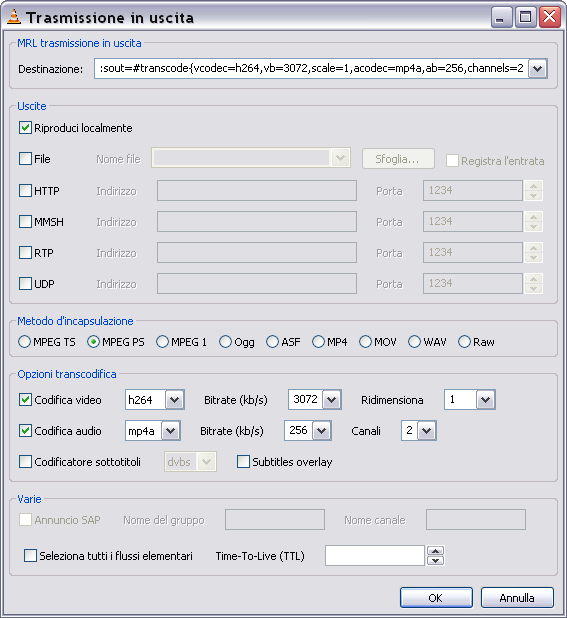Tick the UDP output checkbox
Screen dimensions: 567x618
25,284
